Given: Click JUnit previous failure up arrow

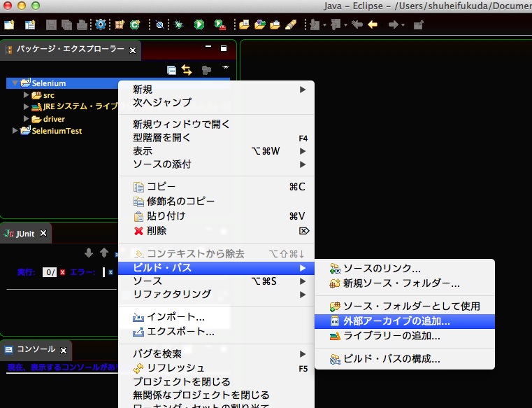Looking at the screenshot, I should [x=104, y=253].
